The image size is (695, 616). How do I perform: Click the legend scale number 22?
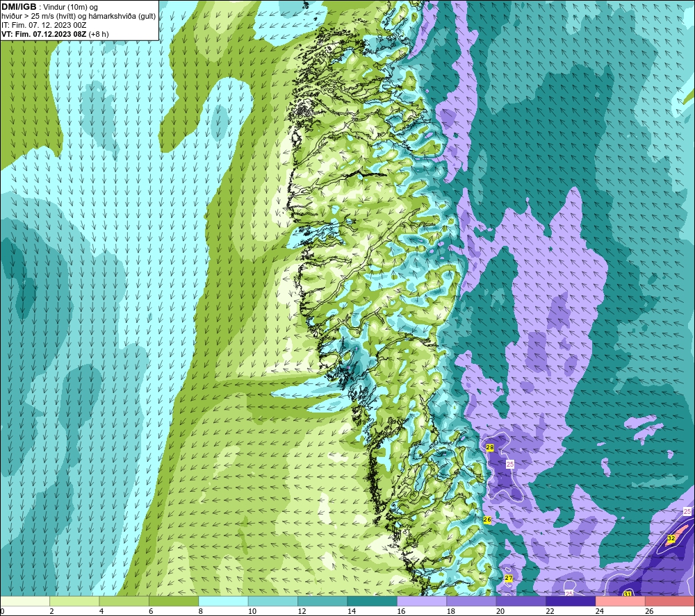pos(550,611)
